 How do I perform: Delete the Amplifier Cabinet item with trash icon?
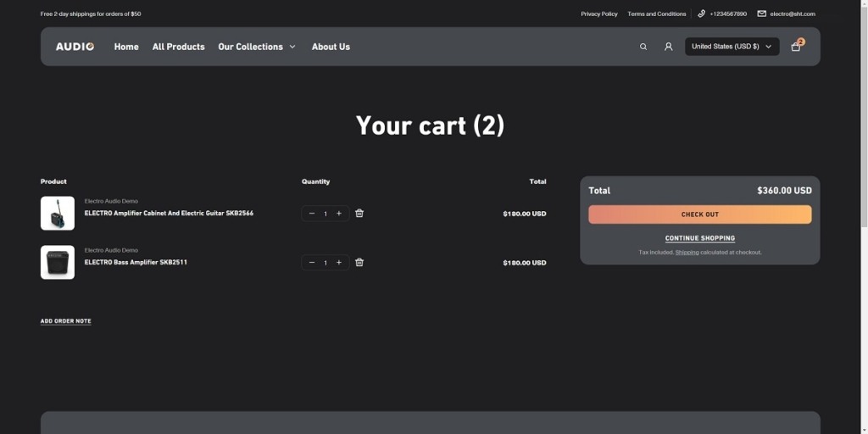(359, 214)
